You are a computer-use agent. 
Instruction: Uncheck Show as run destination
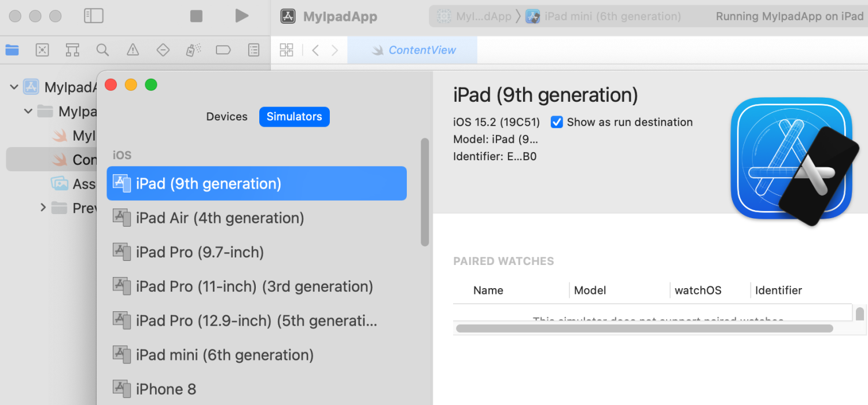[556, 122]
